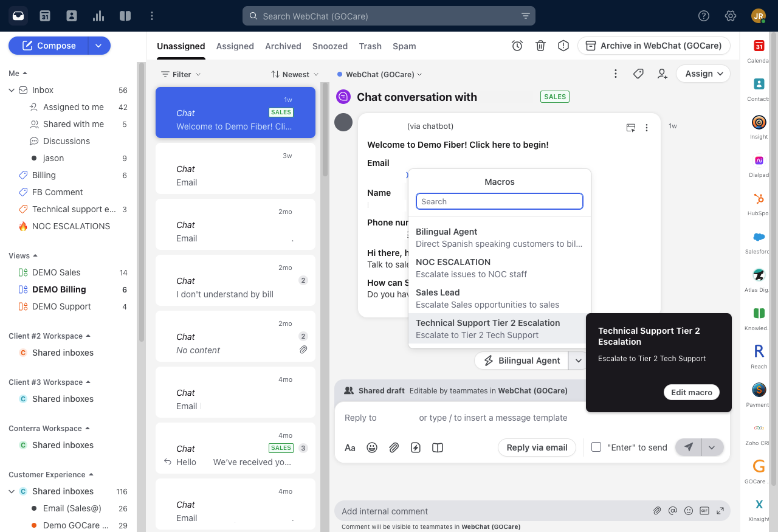The width and height of the screenshot is (778, 532).
Task: Click the Compose button
Action: click(49, 46)
